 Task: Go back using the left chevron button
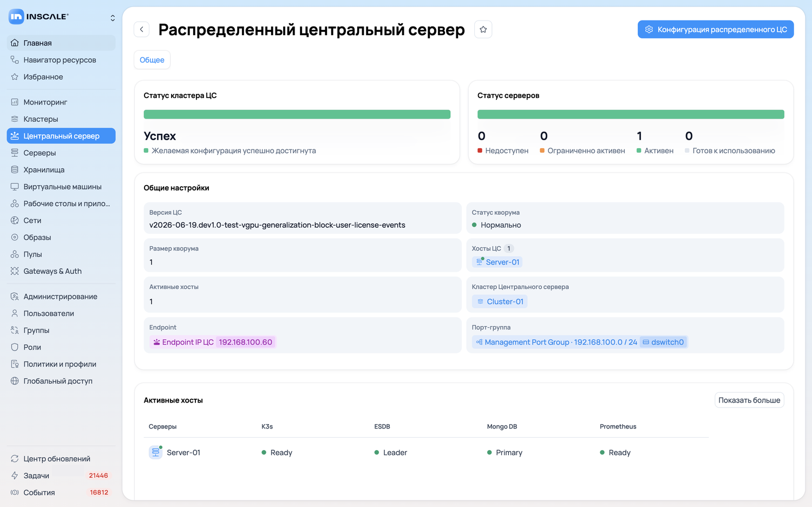[142, 29]
